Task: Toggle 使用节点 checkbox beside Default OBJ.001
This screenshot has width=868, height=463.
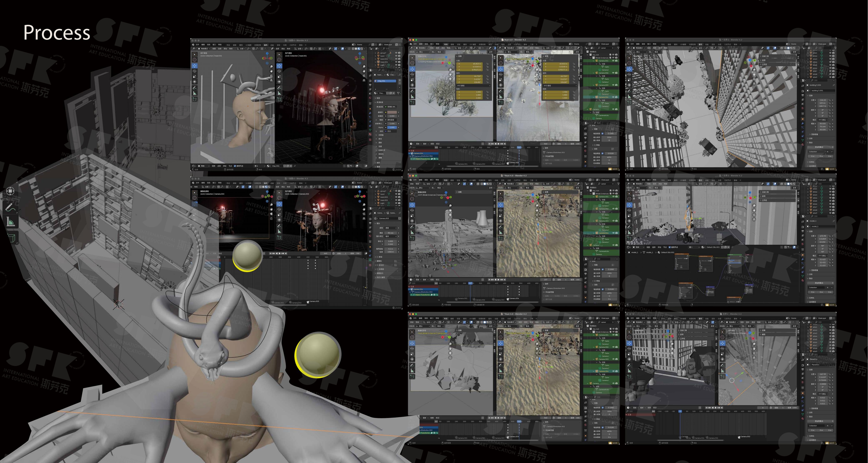Action: pos(670,247)
